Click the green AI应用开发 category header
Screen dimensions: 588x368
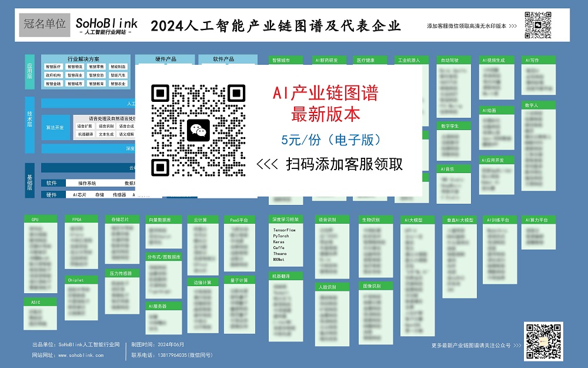[496, 160]
